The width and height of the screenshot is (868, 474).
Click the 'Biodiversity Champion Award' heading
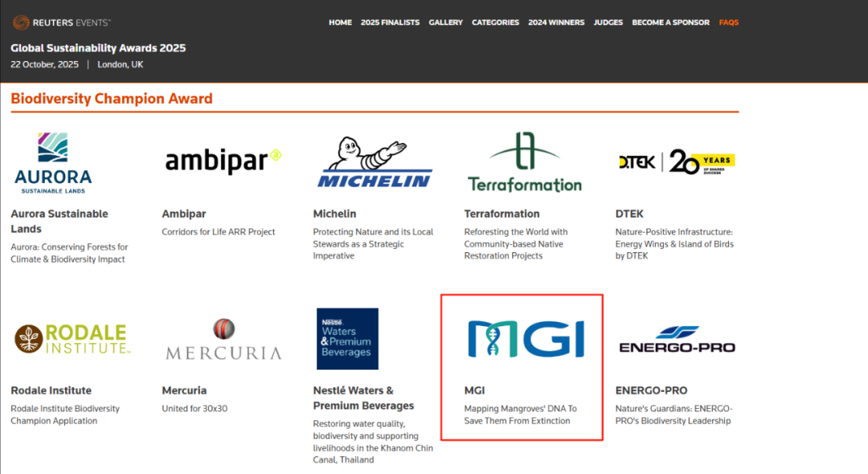tap(111, 99)
